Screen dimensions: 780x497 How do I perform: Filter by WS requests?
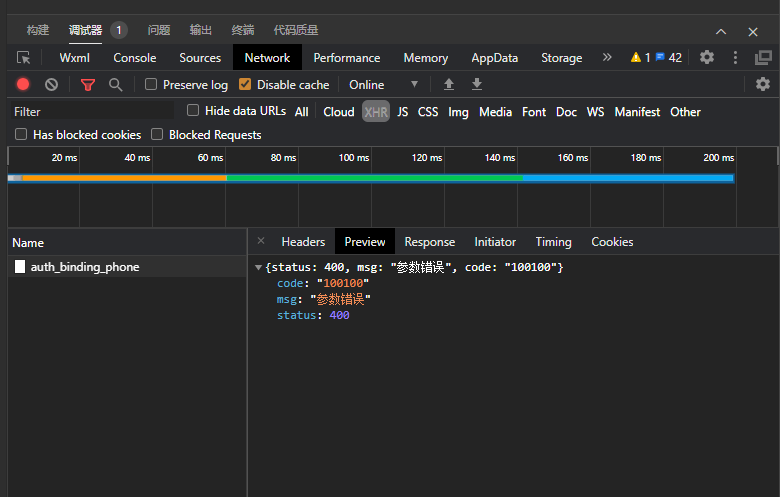[595, 112]
